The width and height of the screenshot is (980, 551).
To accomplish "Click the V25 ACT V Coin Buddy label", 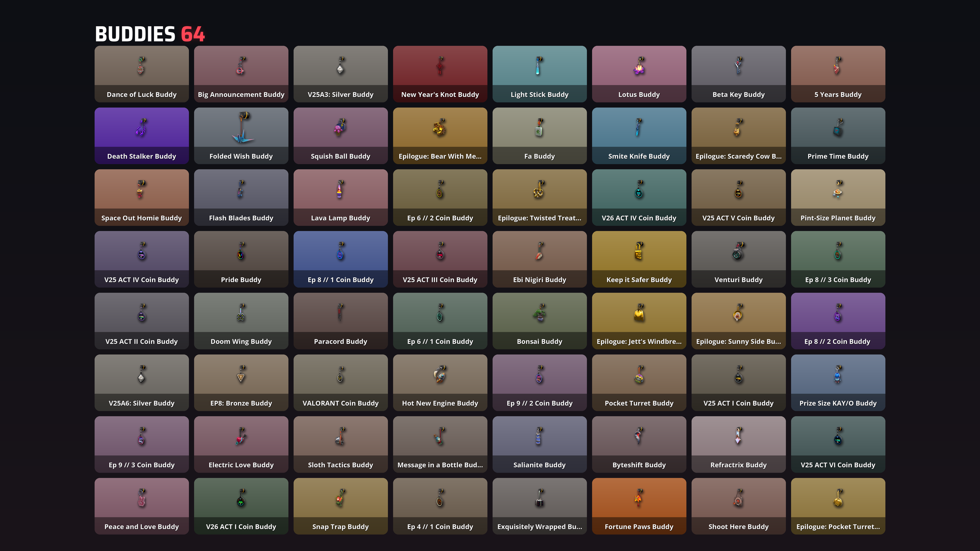I will pos(738,218).
